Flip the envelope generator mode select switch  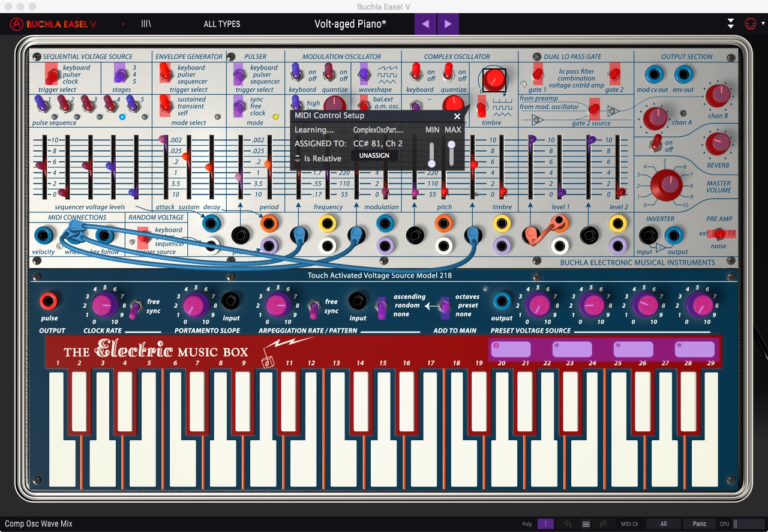164,107
